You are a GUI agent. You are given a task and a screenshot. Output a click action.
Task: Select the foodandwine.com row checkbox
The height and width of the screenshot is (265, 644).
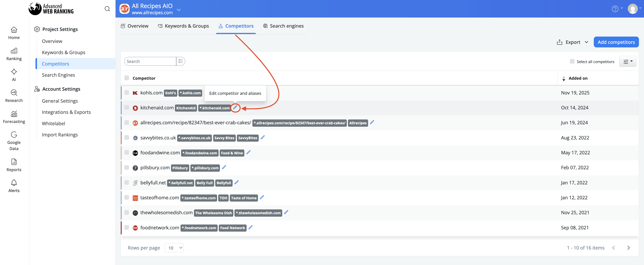point(127,152)
